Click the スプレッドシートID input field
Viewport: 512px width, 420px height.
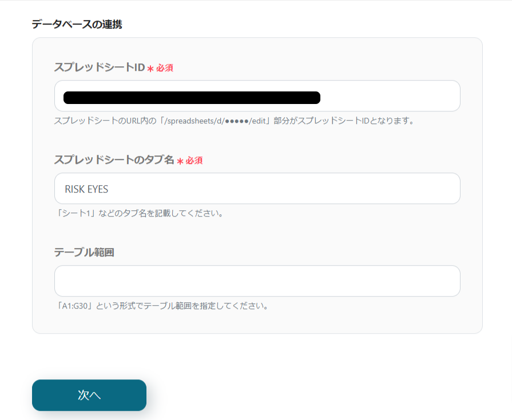[389, 96]
